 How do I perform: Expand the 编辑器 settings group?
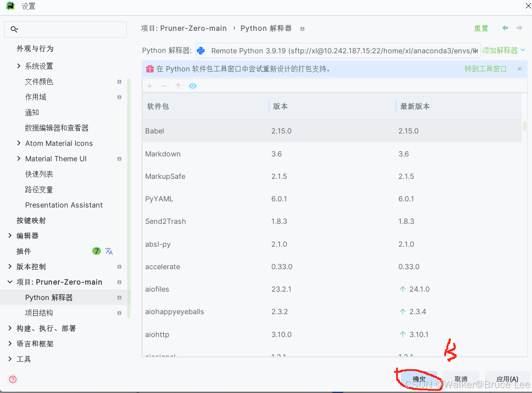[10, 236]
